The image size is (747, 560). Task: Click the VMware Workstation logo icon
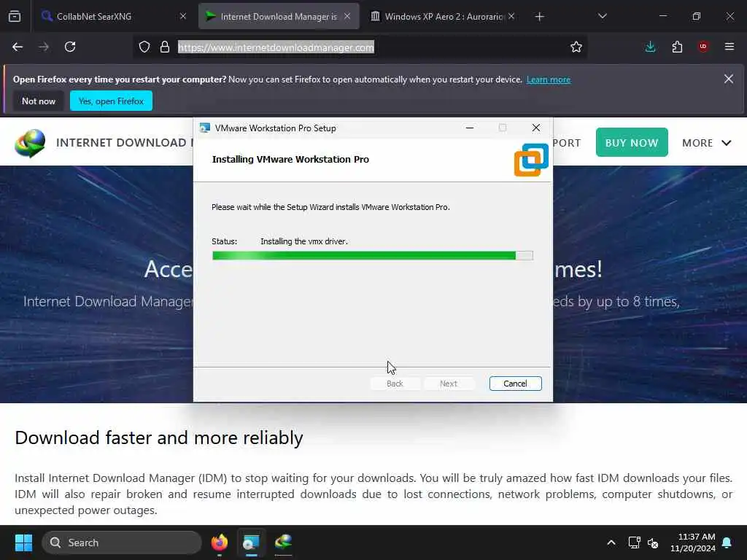point(531,160)
